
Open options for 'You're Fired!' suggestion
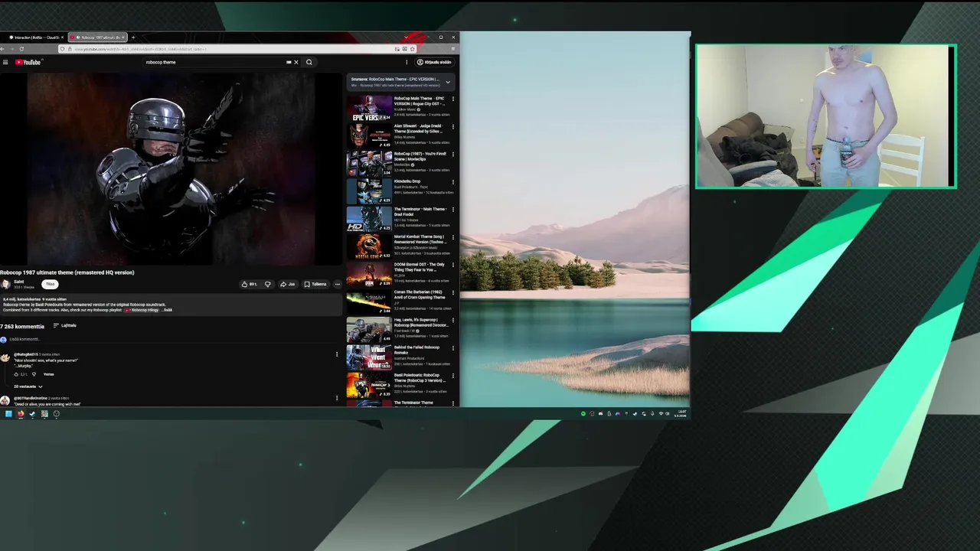coord(452,154)
